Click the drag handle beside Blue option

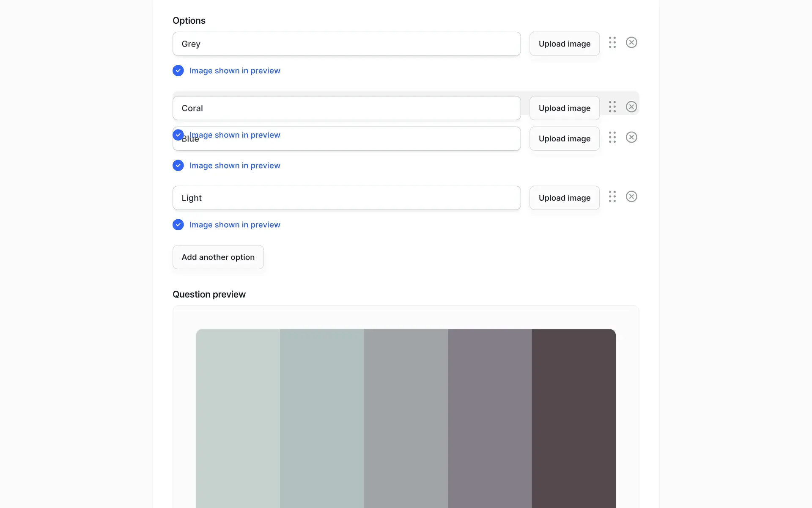[x=612, y=137]
